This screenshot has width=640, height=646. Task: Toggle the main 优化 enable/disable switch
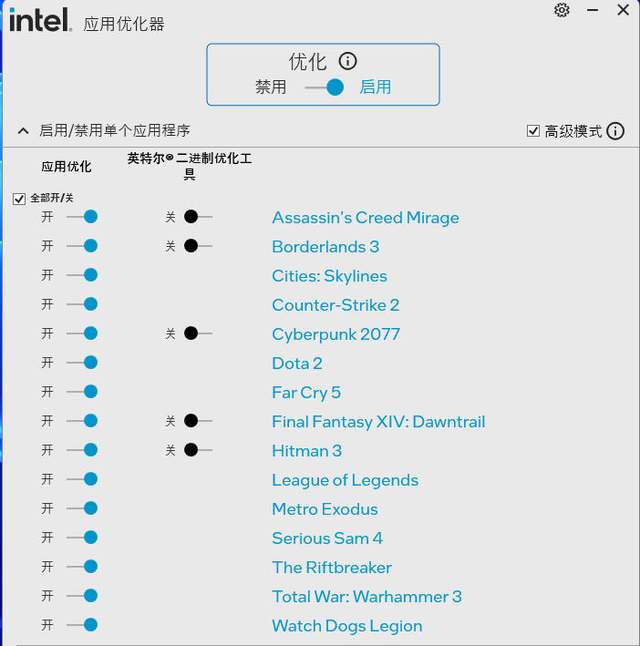click(324, 87)
